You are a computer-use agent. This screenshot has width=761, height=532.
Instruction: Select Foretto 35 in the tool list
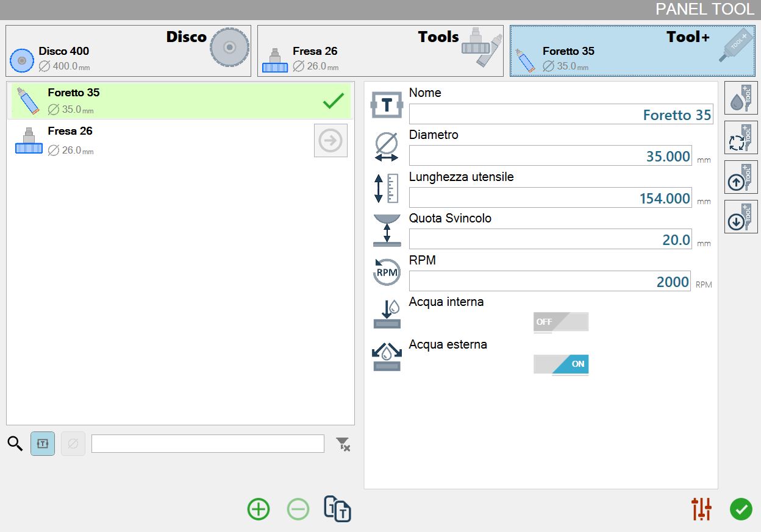pos(180,101)
